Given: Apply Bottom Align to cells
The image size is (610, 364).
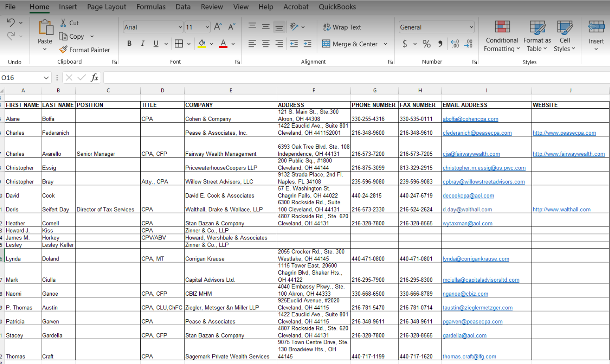Looking at the screenshot, I should pos(279,27).
